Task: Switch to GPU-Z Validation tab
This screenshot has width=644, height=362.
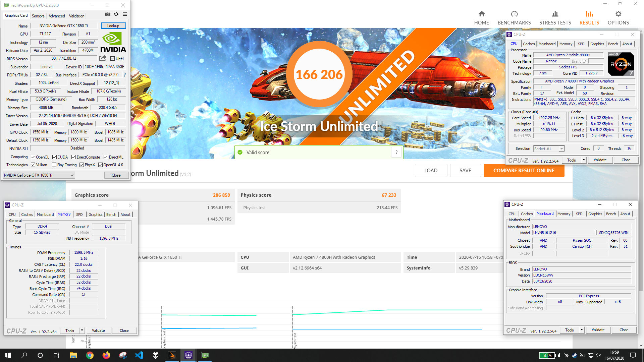Action: pyautogui.click(x=76, y=16)
